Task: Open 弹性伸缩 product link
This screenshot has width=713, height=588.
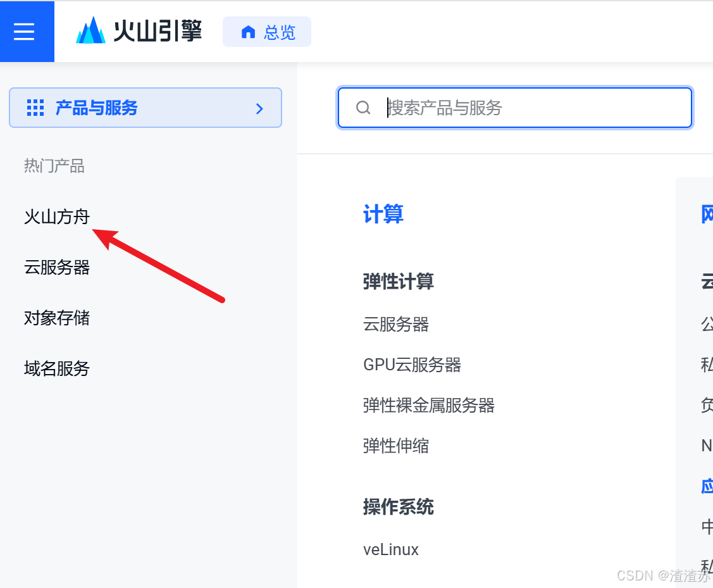Action: 396,446
